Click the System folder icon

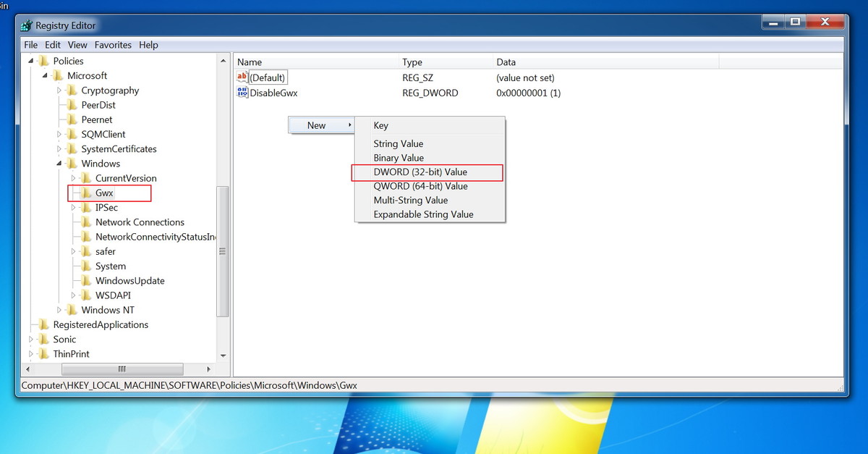click(x=87, y=266)
